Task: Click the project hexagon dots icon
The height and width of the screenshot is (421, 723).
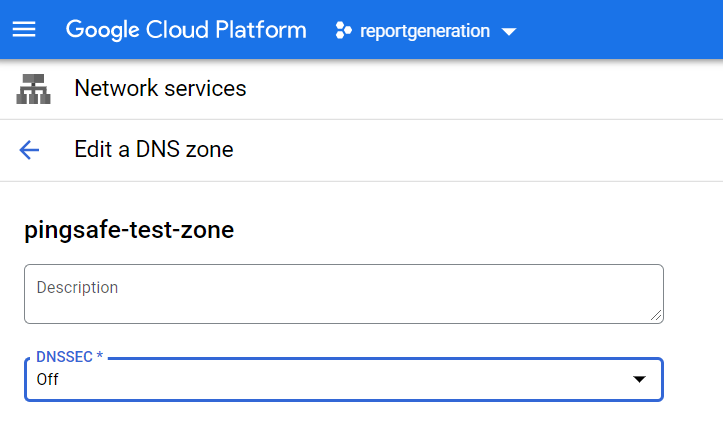Action: (344, 31)
